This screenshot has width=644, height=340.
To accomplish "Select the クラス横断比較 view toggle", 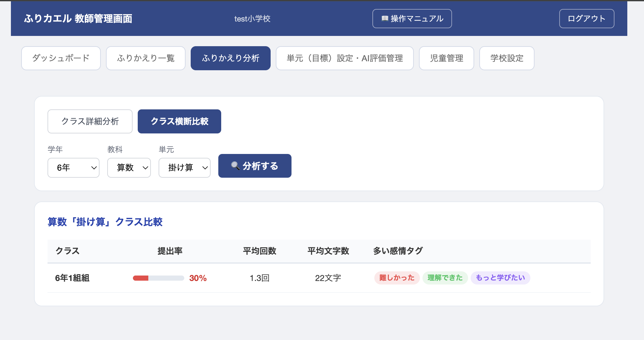I will [x=179, y=121].
